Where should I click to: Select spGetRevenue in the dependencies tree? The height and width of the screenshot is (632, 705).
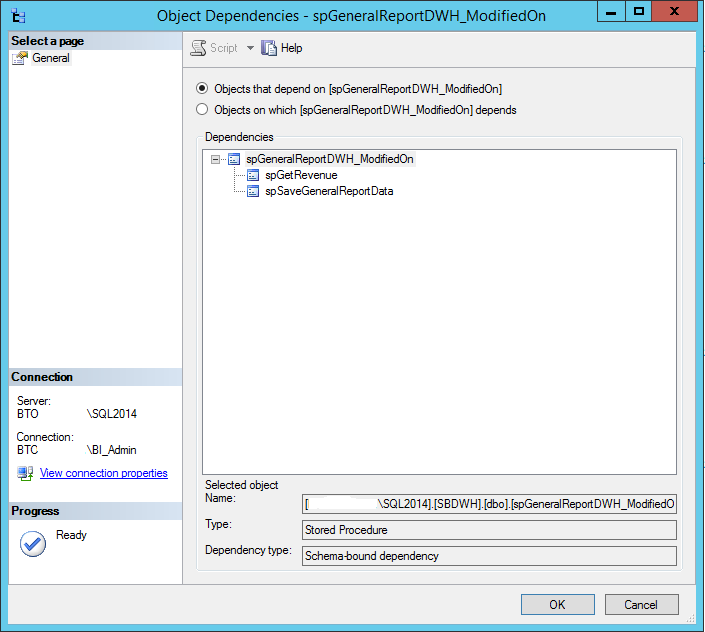click(301, 175)
